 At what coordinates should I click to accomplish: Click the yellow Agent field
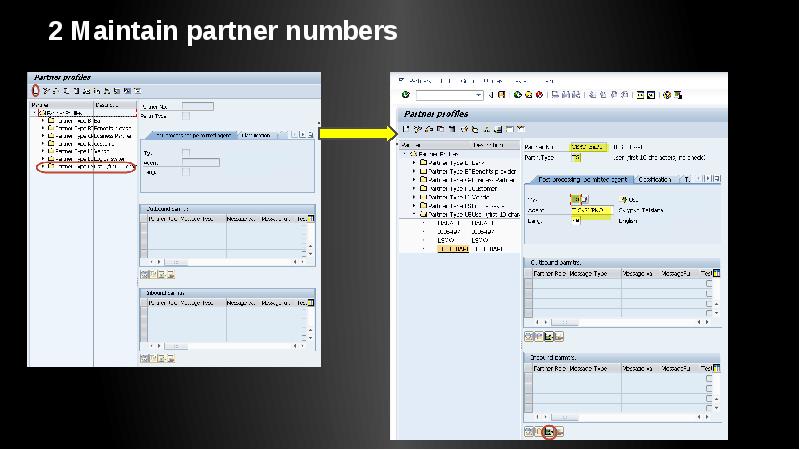click(x=592, y=210)
